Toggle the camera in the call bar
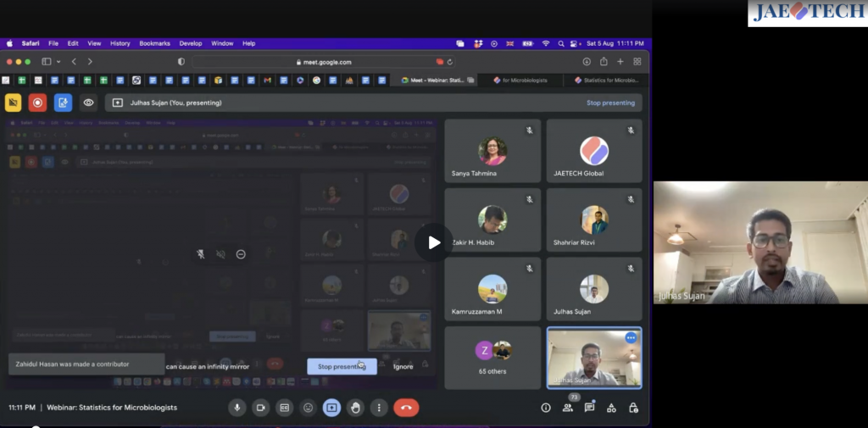868x428 pixels. pyautogui.click(x=260, y=408)
